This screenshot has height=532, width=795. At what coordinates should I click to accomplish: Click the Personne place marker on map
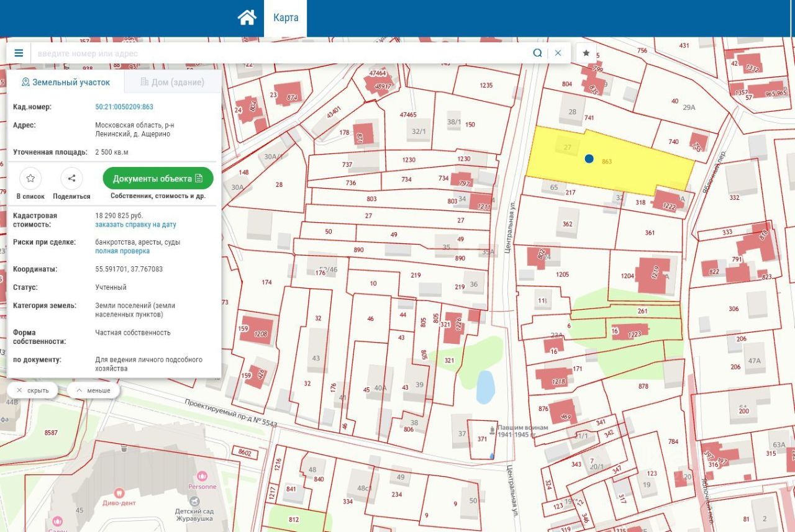click(x=202, y=476)
